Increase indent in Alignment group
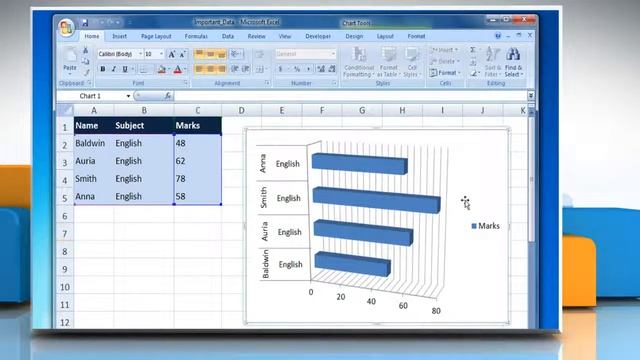The width and height of the screenshot is (640, 360). coord(246,69)
